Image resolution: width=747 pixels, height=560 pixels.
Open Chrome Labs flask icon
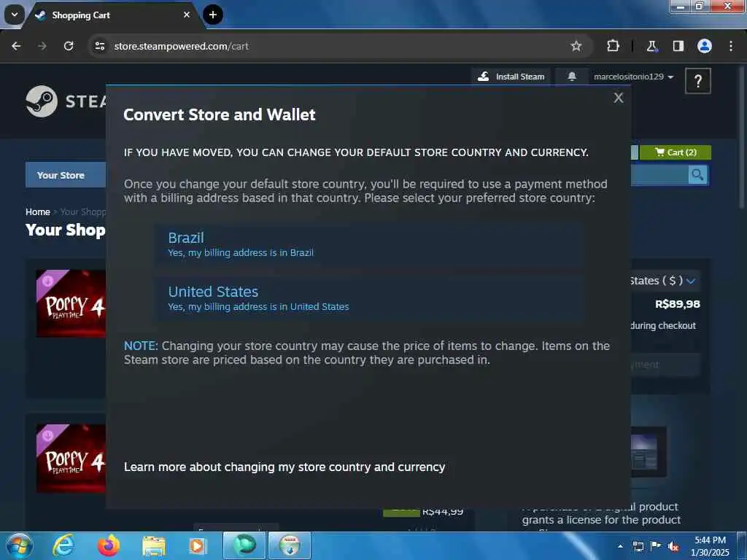651,46
